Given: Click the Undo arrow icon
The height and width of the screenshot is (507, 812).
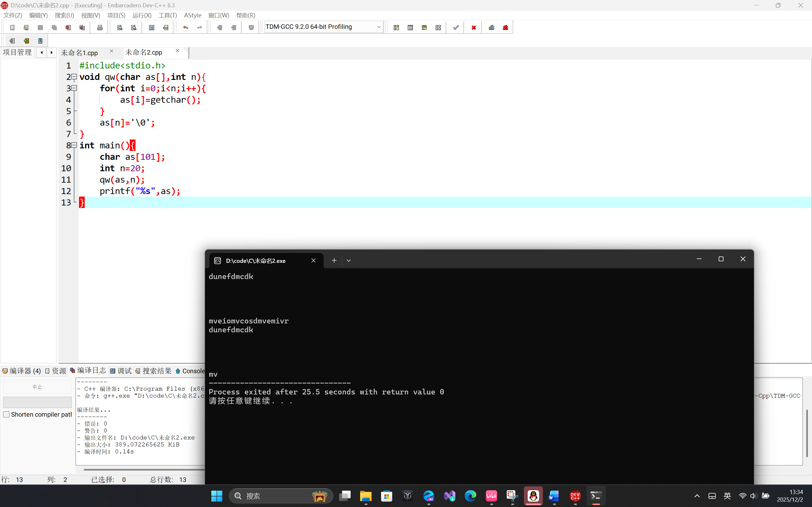Looking at the screenshot, I should coord(186,28).
